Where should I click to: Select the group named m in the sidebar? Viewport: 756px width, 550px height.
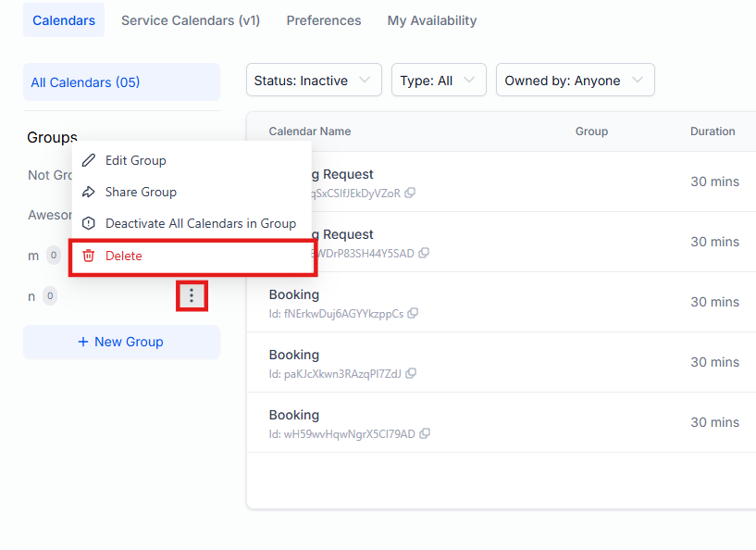point(34,256)
